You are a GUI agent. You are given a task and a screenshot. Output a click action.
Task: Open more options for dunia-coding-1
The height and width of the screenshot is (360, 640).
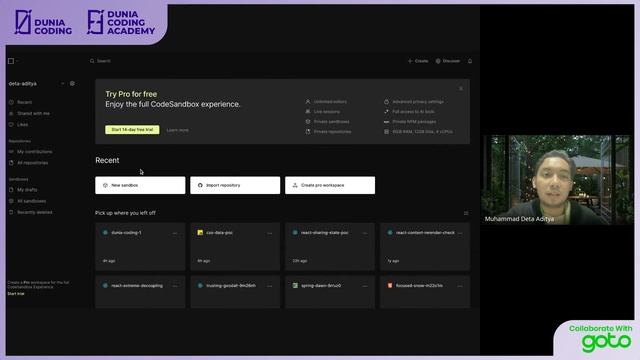point(175,233)
